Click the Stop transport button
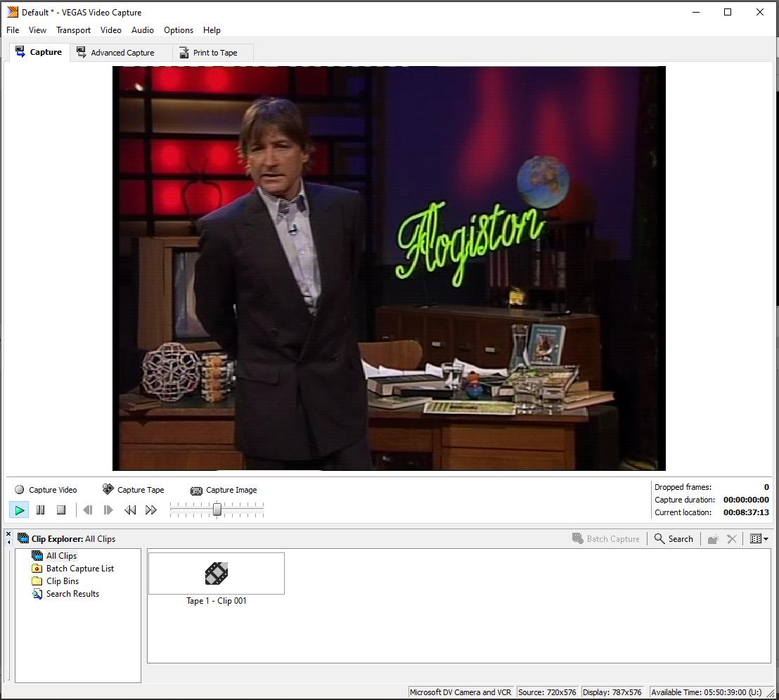Screen dimensions: 779x700 point(61,510)
